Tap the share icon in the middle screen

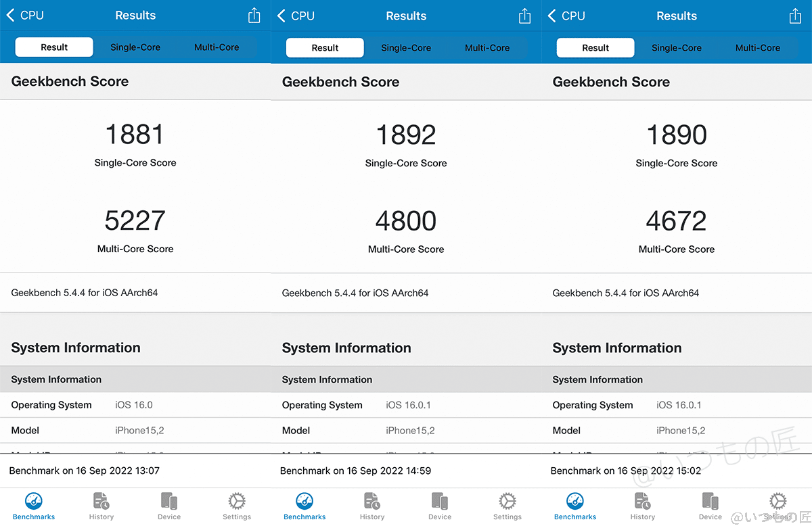[524, 15]
